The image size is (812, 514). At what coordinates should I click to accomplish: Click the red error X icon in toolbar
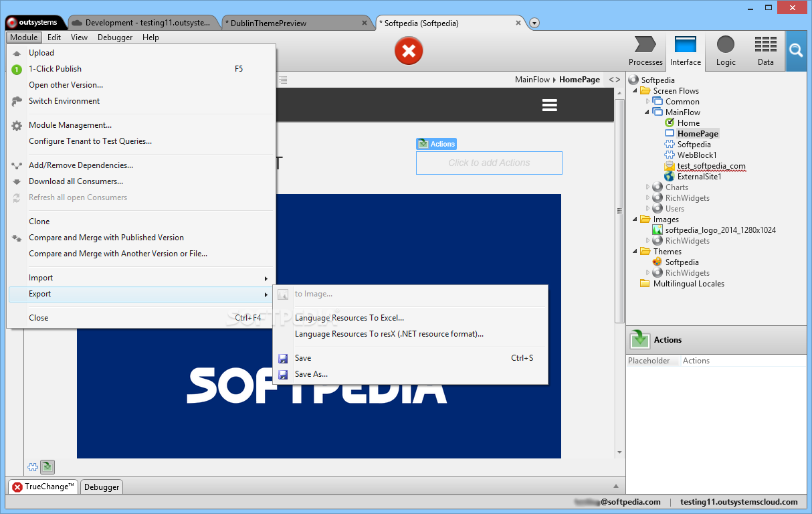pyautogui.click(x=409, y=51)
